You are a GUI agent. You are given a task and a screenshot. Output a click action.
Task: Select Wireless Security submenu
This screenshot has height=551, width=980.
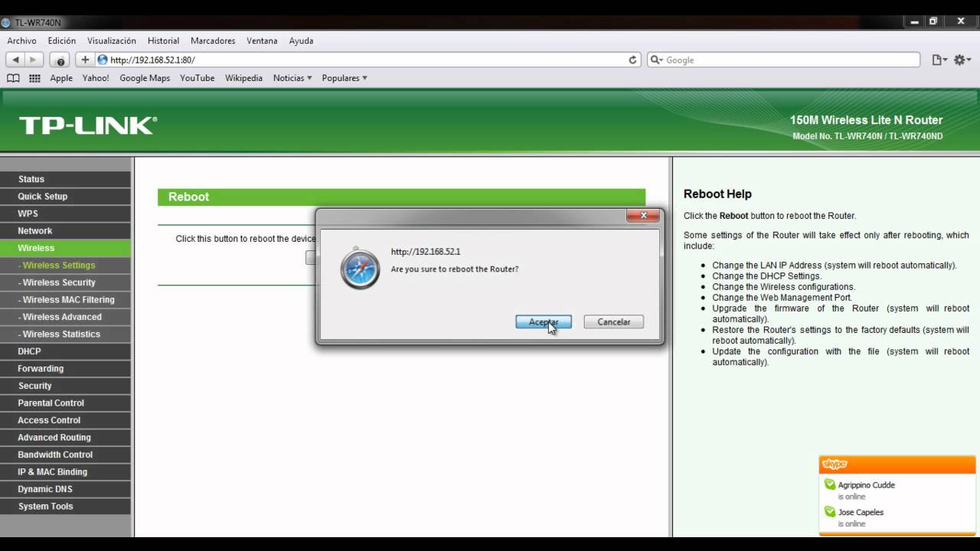[65, 282]
